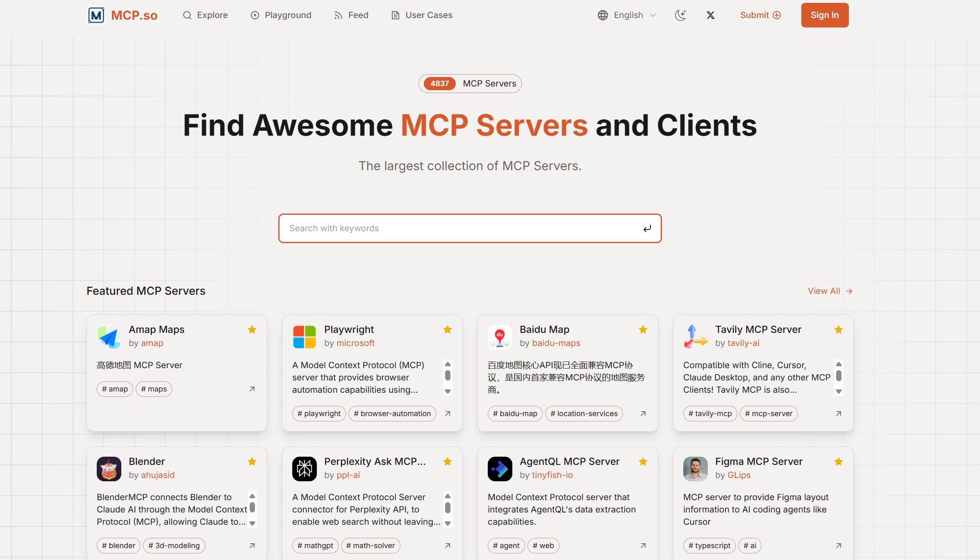Viewport: 980px width, 560px height.
Task: Click the star on Playwright card
Action: pos(448,330)
